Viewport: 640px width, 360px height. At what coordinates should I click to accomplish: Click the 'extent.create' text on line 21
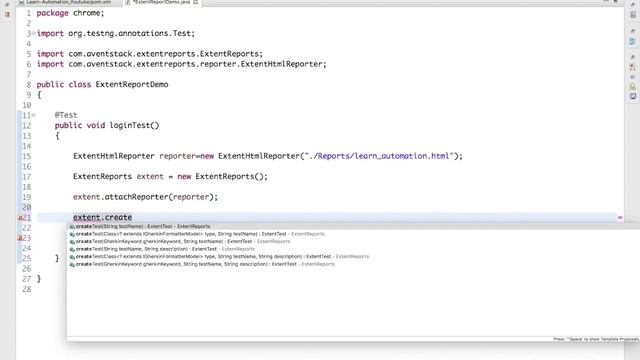point(102,218)
